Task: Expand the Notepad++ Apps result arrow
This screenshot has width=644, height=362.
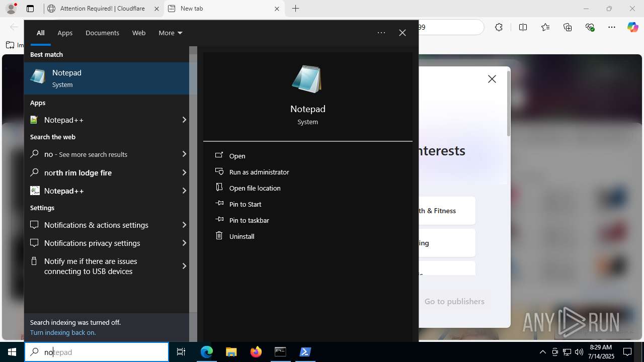Action: click(x=184, y=120)
